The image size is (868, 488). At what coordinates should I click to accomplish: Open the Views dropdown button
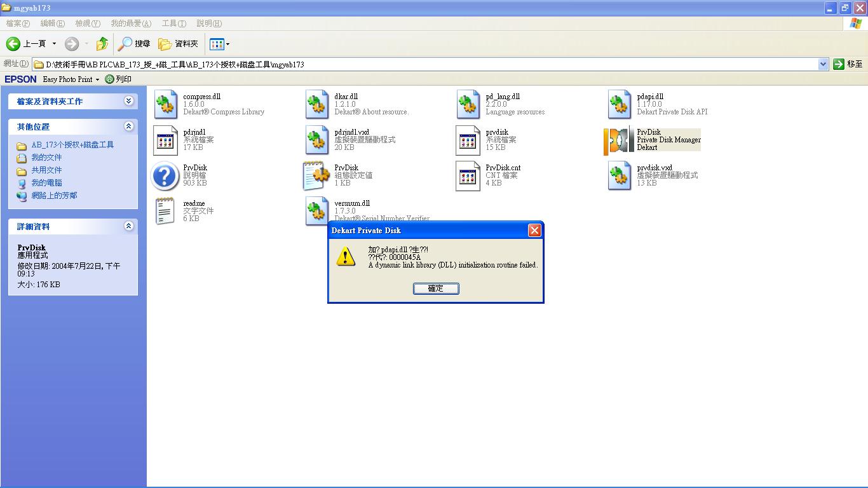220,44
